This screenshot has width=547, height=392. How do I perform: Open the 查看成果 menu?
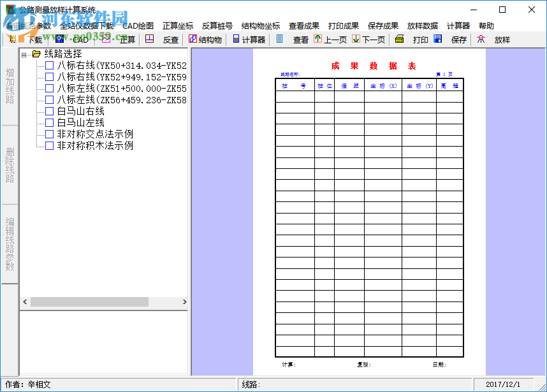point(304,25)
